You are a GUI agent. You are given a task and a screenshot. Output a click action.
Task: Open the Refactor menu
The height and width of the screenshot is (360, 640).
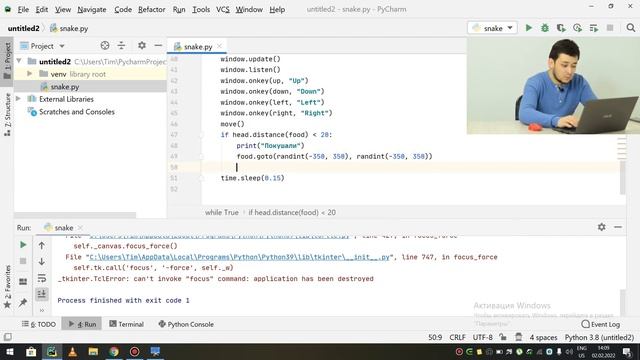point(151,9)
